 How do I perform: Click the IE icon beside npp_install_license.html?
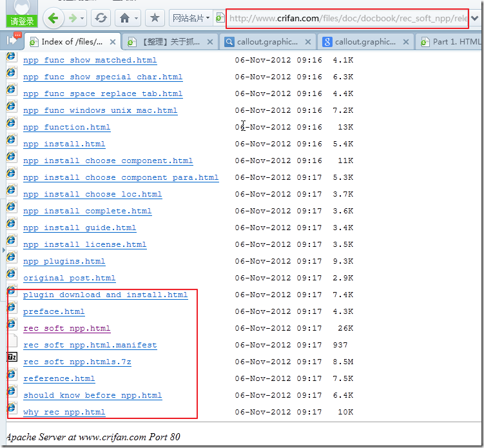click(x=12, y=240)
